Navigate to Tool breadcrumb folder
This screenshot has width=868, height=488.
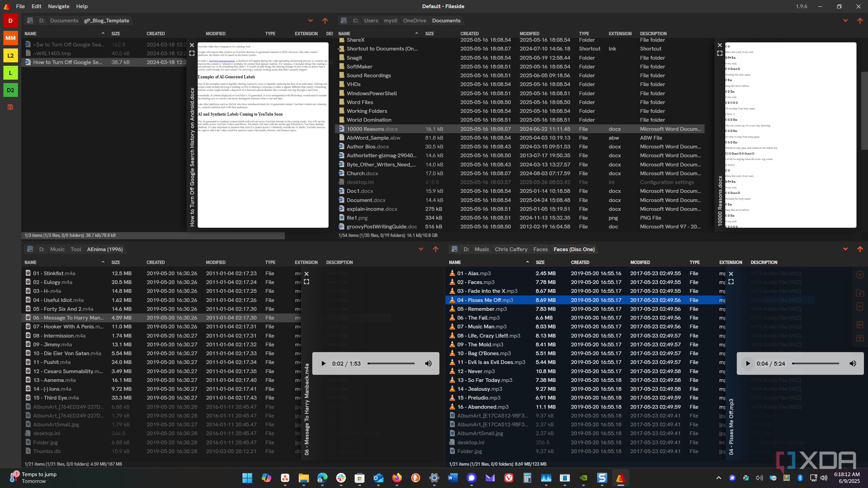click(76, 249)
